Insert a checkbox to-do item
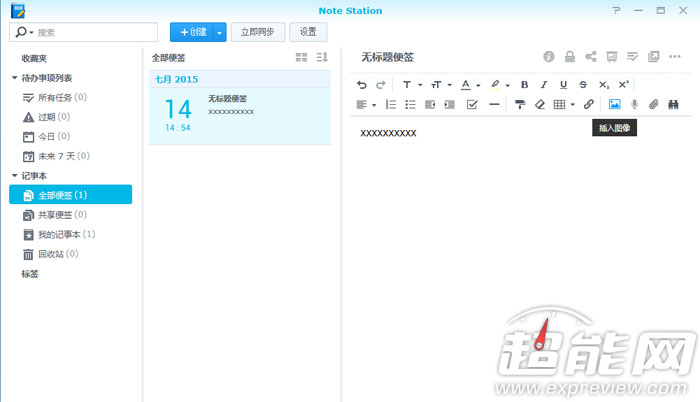The image size is (700, 402). 472,105
